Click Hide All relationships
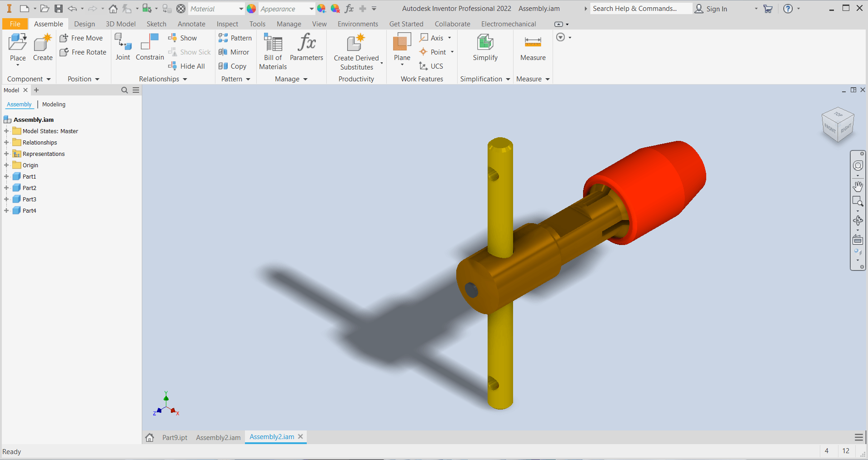Viewport: 868px width, 460px height. pos(186,66)
